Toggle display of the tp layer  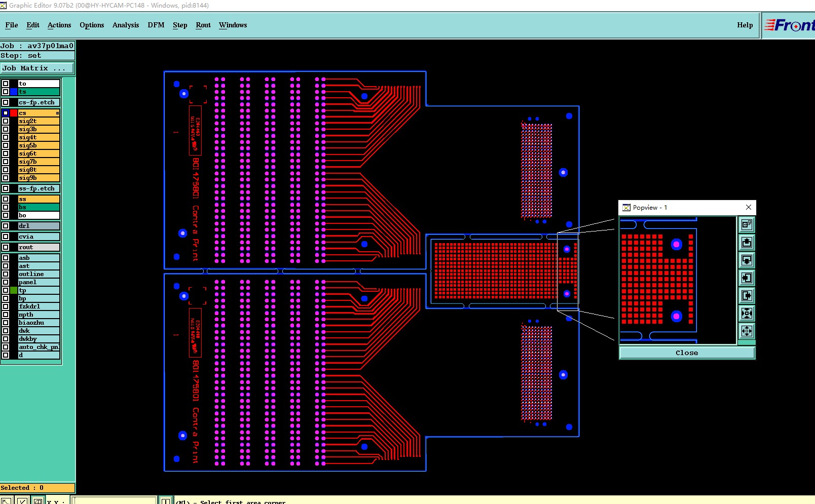coord(6,290)
